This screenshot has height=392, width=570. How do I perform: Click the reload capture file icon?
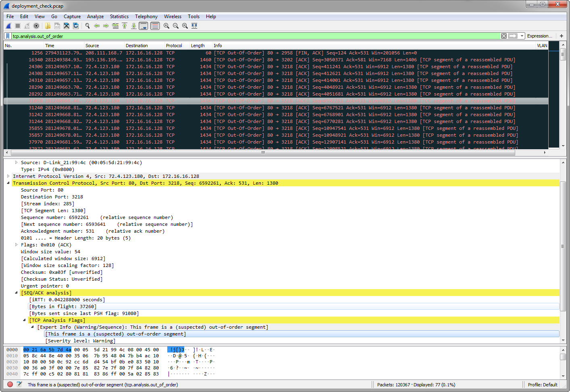76,26
